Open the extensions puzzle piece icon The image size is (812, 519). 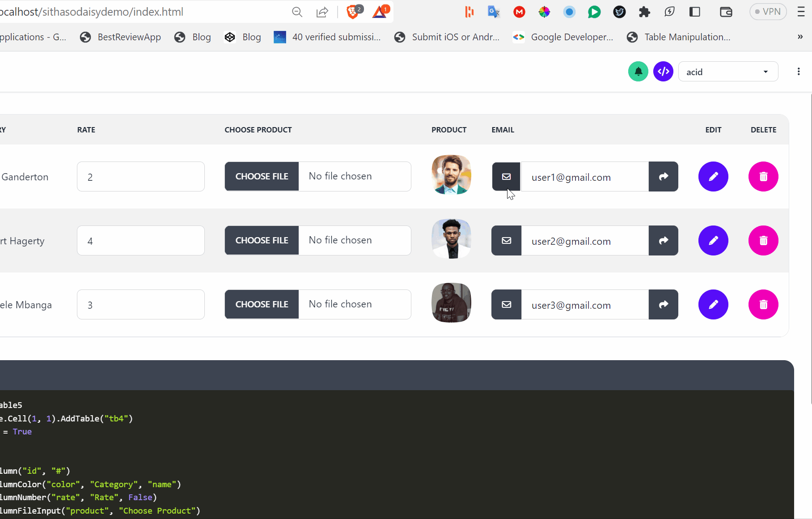644,12
